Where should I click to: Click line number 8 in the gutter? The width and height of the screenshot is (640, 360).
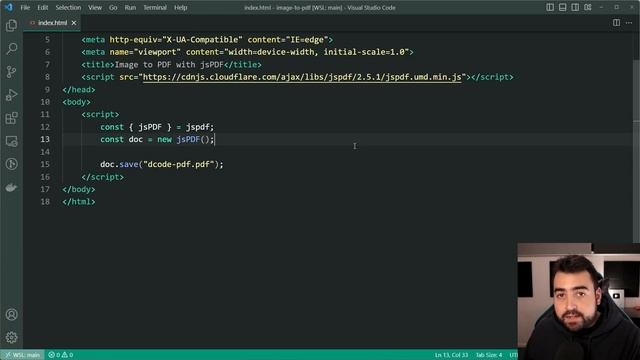click(x=47, y=77)
